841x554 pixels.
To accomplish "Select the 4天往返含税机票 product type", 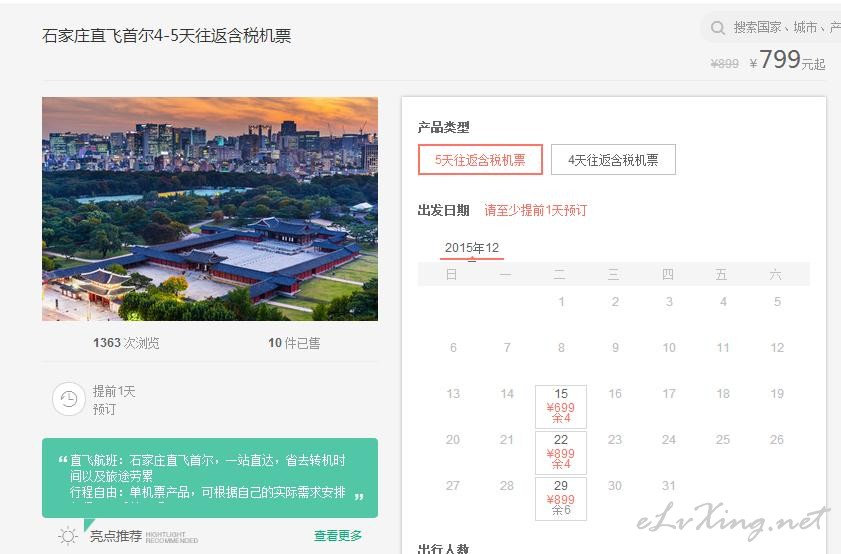I will 613,159.
